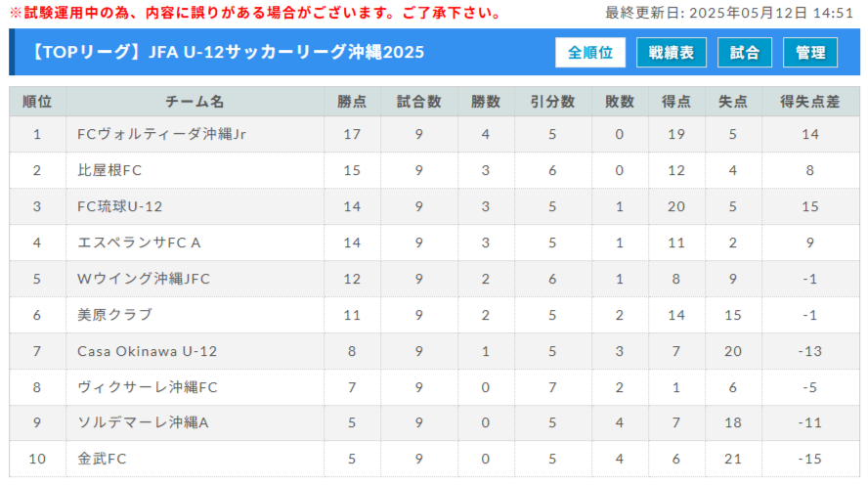Screen dimensions: 868x485
Task: Select team 美原クラブ
Action: tap(114, 315)
